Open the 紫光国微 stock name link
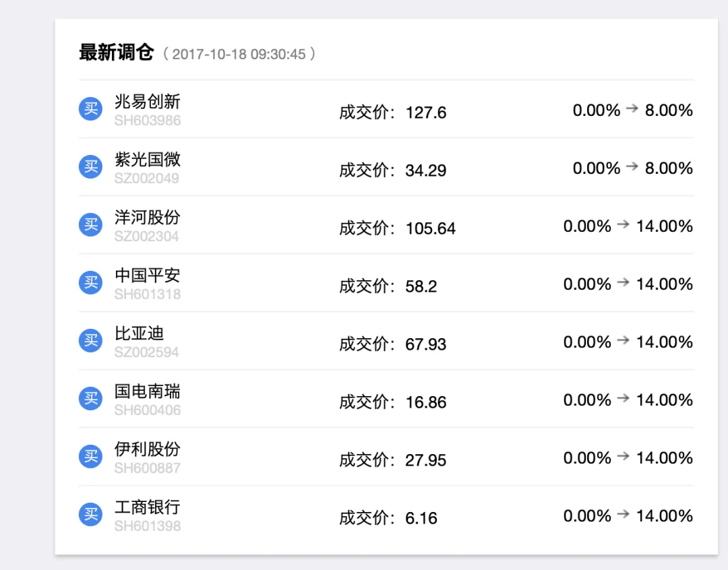The width and height of the screenshot is (728, 570). pos(147,160)
